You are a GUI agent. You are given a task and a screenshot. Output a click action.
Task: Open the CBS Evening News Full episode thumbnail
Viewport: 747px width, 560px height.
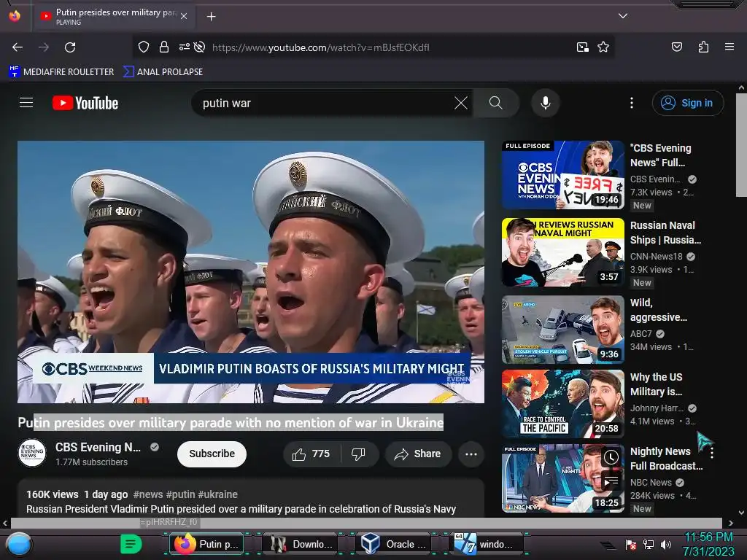562,175
